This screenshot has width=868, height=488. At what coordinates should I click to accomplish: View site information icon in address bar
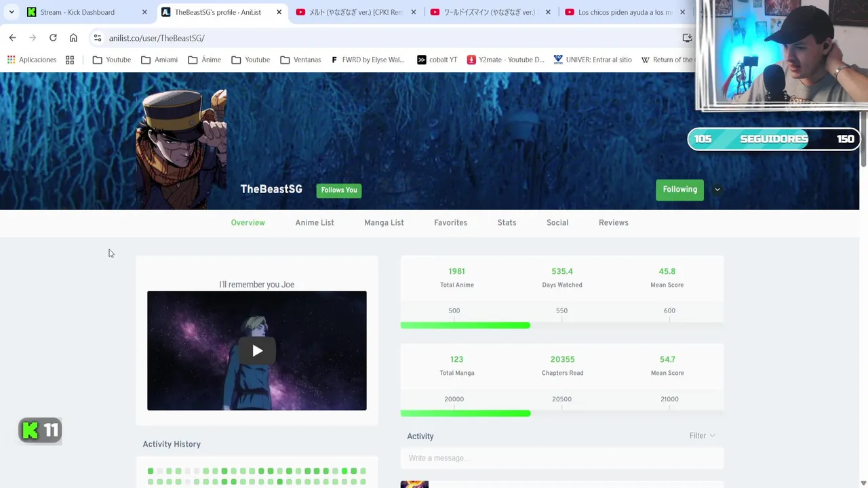[x=98, y=38]
